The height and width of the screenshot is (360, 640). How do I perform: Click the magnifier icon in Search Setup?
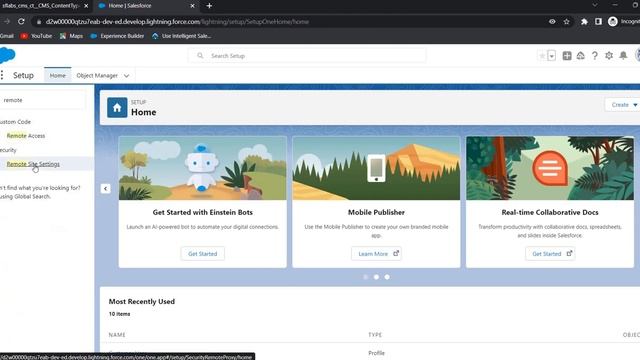(200, 56)
